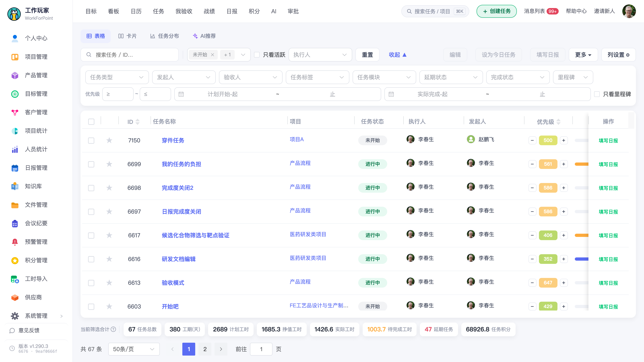Star the 穿件任务 row
644x362 pixels.
pyautogui.click(x=109, y=140)
